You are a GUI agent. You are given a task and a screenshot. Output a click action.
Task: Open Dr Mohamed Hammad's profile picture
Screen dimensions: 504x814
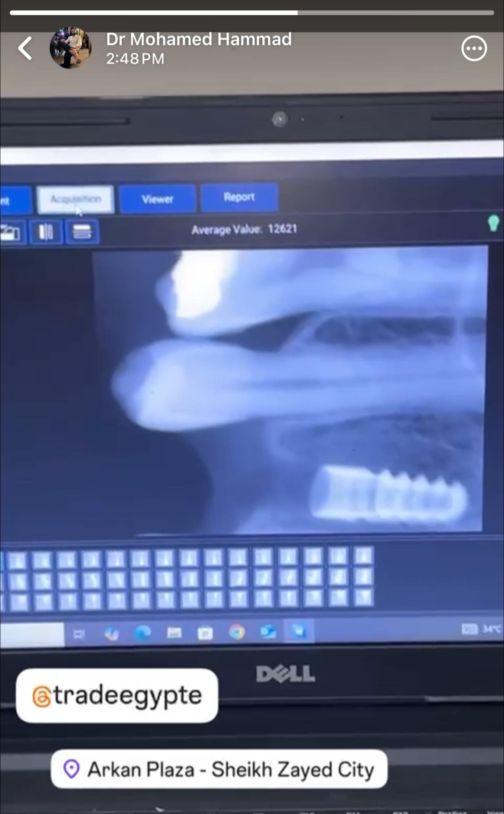coord(70,48)
